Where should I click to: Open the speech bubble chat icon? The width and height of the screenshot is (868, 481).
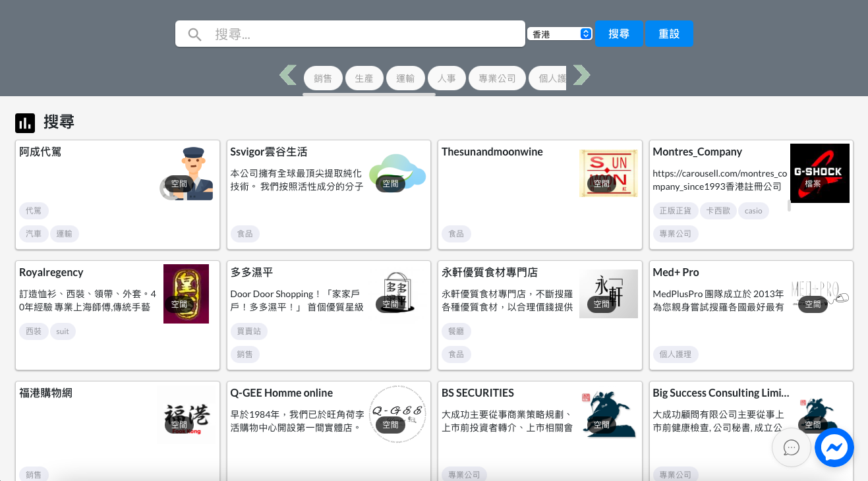[x=791, y=448]
